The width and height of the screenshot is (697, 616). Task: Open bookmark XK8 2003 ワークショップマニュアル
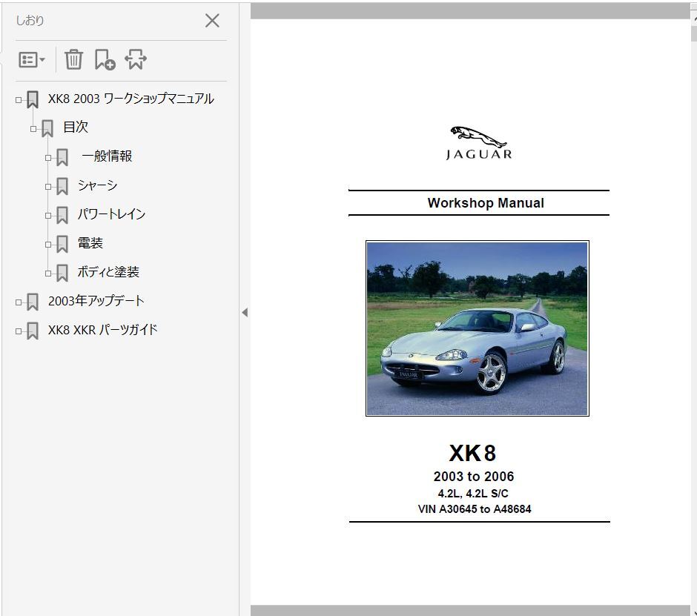[x=131, y=99]
